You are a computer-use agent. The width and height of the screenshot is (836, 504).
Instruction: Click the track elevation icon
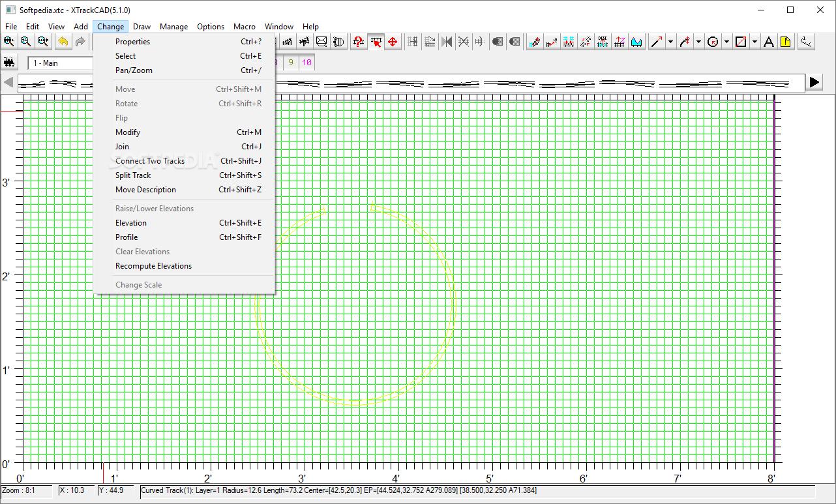[620, 42]
